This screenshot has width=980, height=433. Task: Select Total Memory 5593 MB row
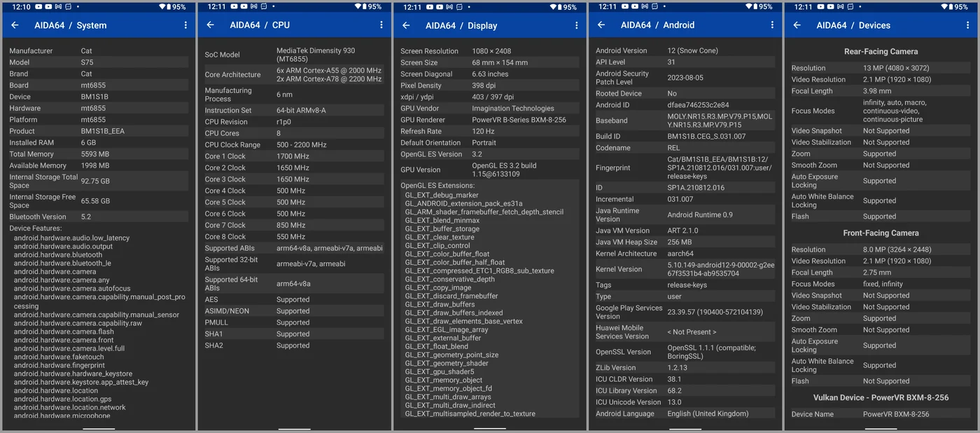point(98,154)
